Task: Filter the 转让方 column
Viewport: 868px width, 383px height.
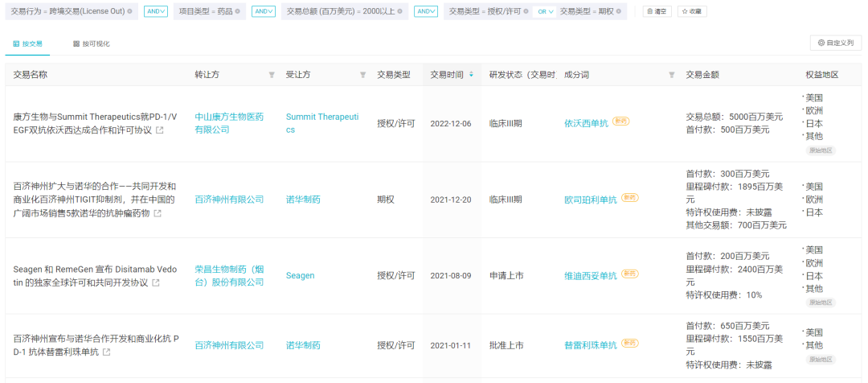Action: 272,75
